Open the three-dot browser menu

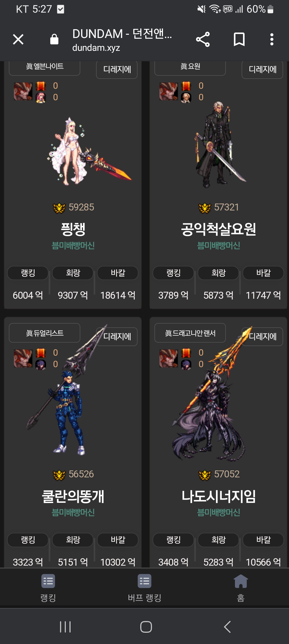tap(272, 40)
